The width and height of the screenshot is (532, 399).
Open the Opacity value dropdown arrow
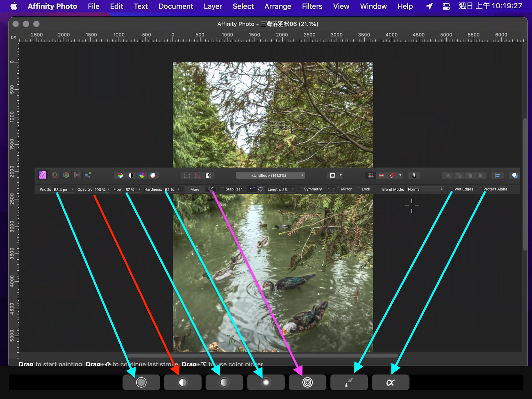[x=108, y=189]
